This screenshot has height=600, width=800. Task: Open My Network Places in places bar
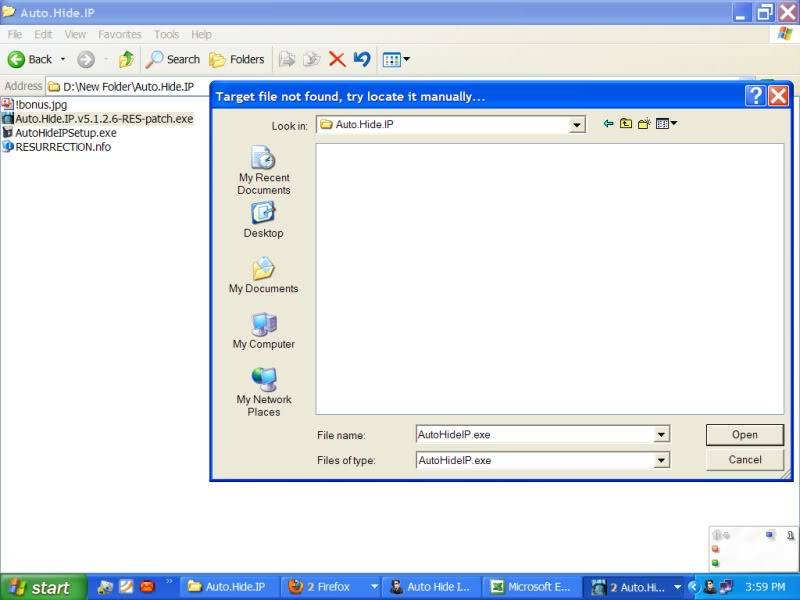click(x=264, y=392)
